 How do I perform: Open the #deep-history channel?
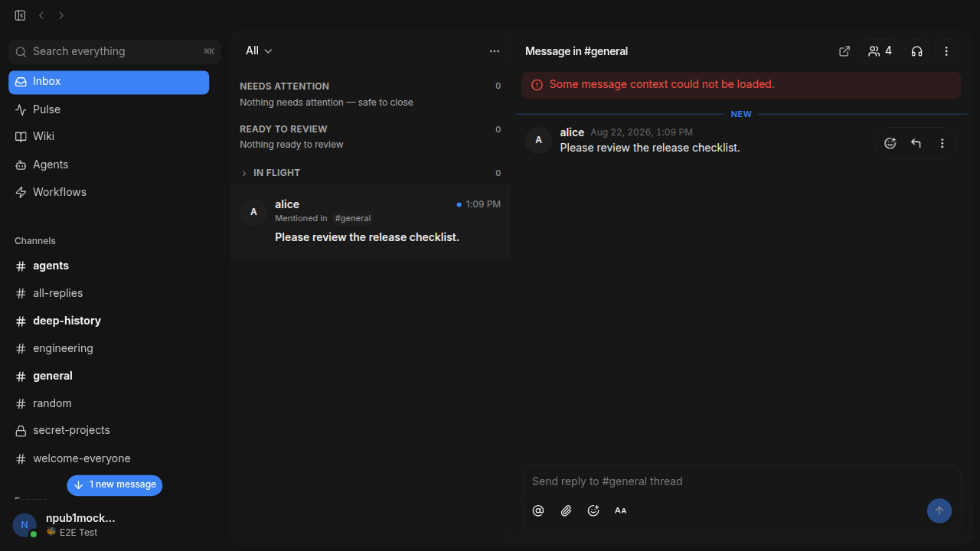point(109,321)
